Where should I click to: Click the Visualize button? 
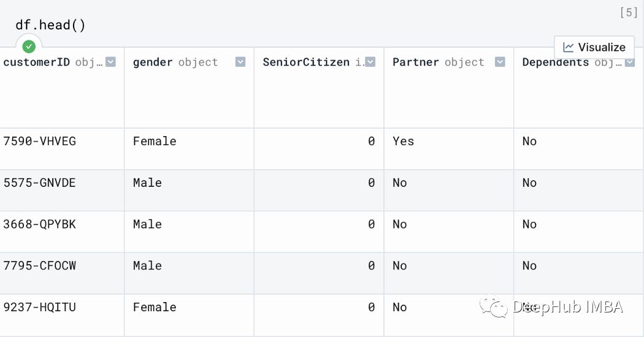click(594, 47)
